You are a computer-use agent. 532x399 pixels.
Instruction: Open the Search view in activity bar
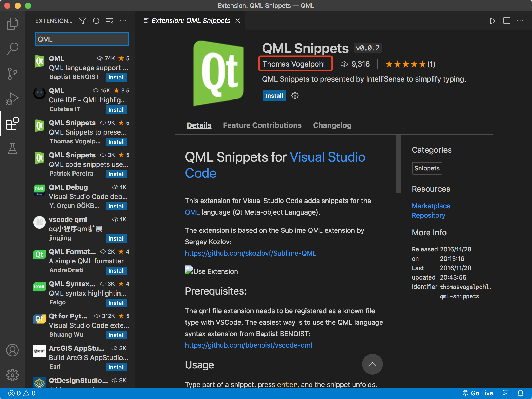coord(12,49)
